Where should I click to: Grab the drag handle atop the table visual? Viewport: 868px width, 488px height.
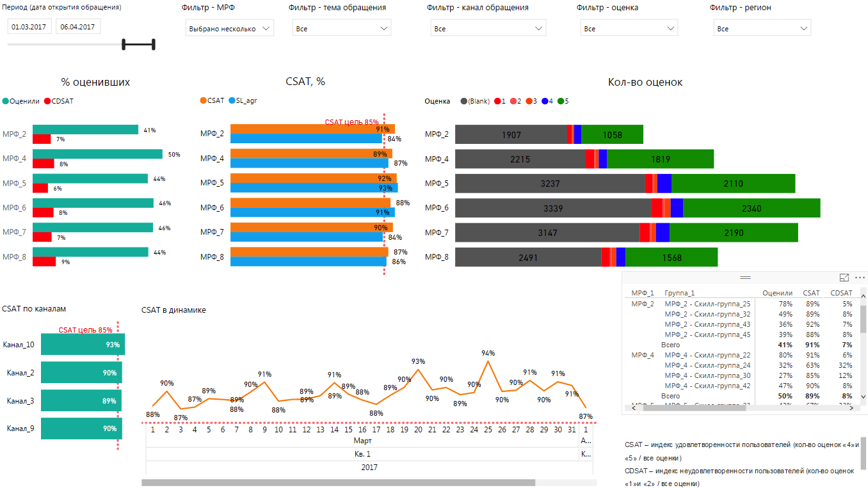point(744,278)
